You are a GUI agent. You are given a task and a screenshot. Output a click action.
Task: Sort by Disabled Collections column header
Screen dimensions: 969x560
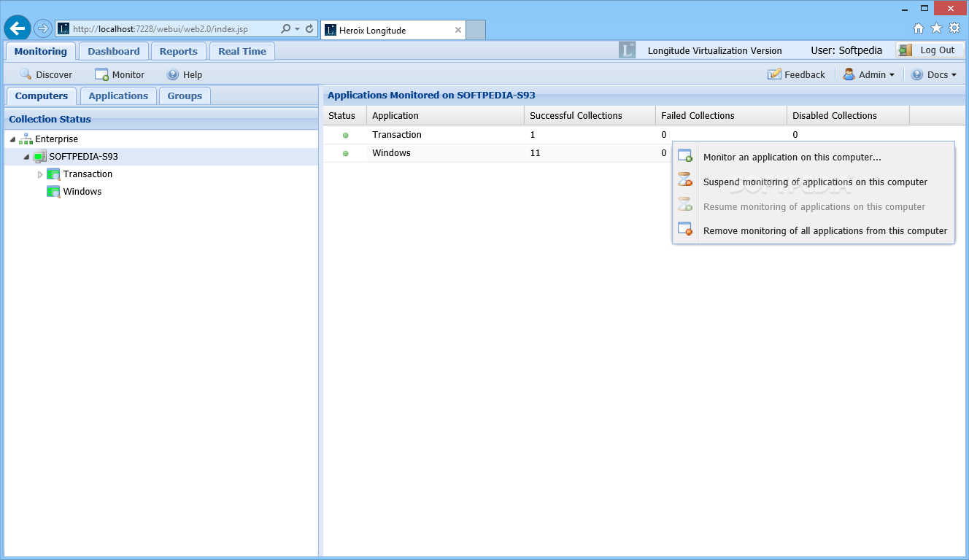(x=848, y=115)
